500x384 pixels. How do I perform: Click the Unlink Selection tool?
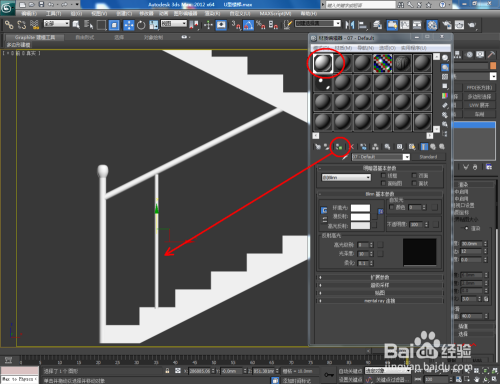tap(22, 25)
